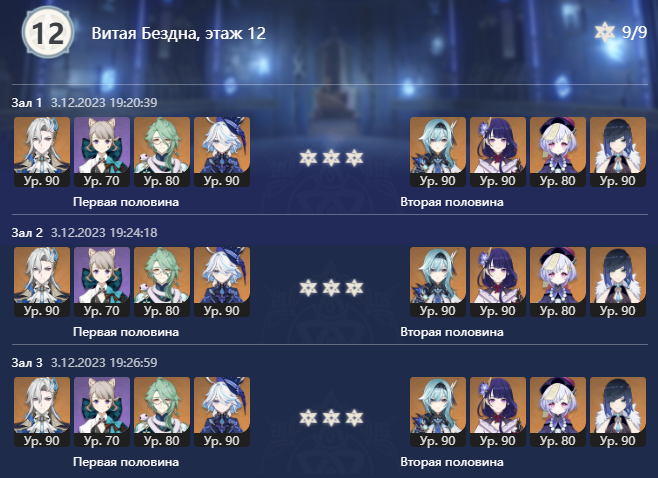The width and height of the screenshot is (658, 478).
Task: Click the three stars rating of Зал 1
Action: coord(331,158)
